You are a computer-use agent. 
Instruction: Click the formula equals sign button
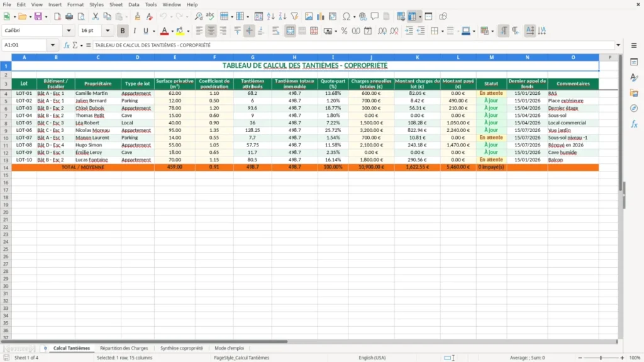click(88, 45)
